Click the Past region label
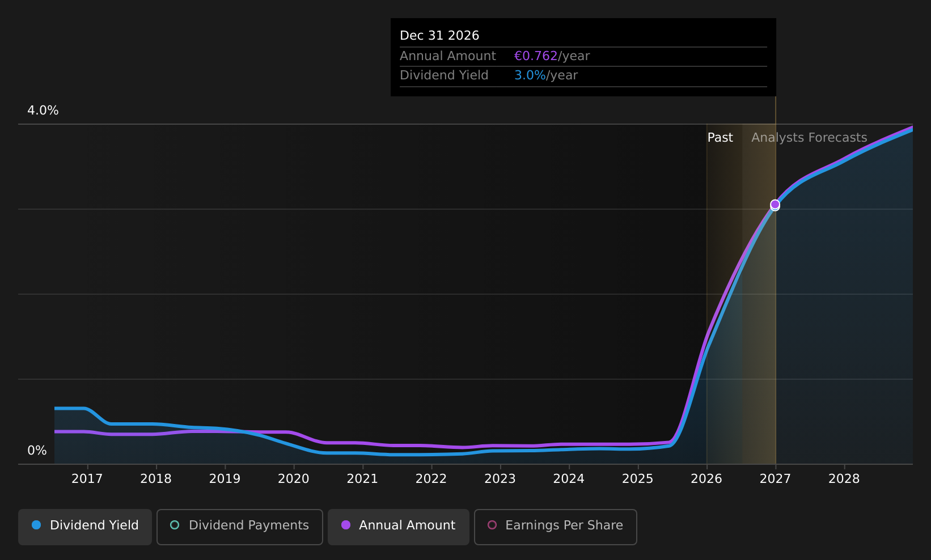This screenshot has width=931, height=560. pos(720,138)
